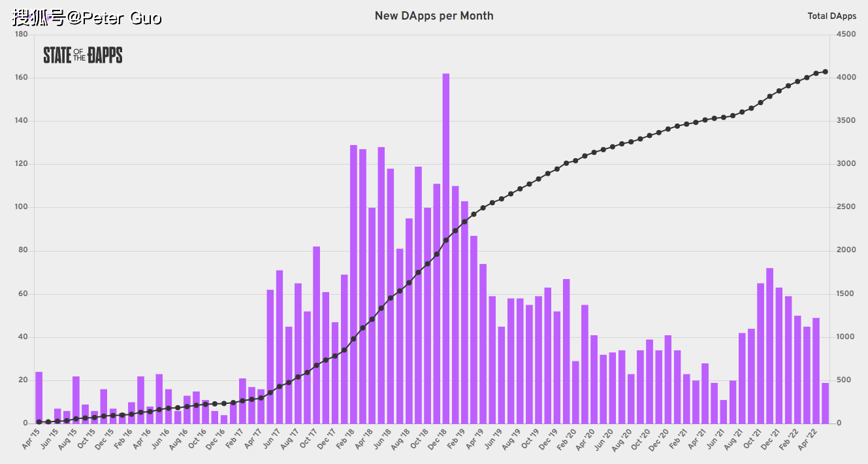Click the Total DApps axis label
868x464 pixels.
[831, 16]
